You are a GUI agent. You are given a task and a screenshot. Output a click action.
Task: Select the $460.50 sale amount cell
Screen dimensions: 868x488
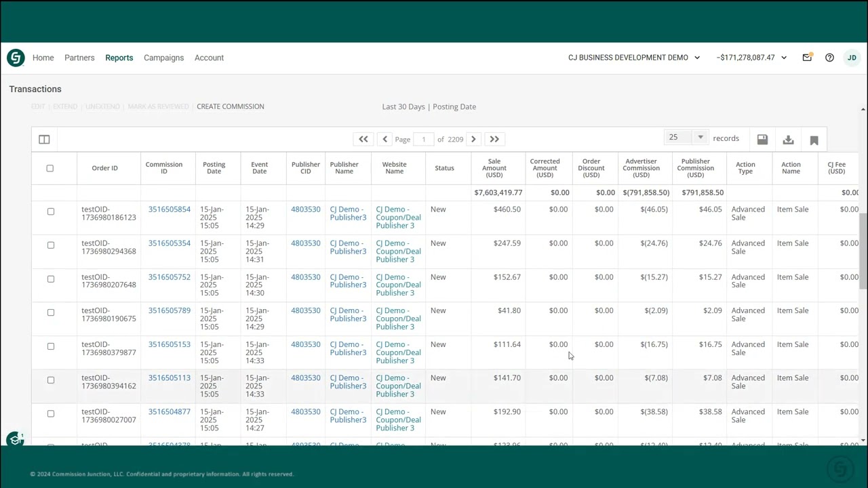click(507, 209)
